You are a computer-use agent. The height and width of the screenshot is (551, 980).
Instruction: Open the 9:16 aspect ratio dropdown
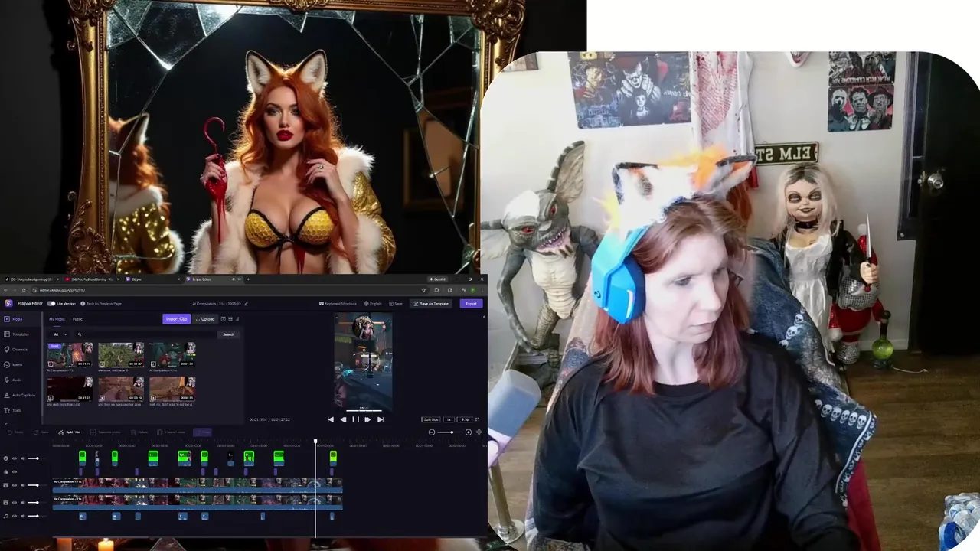click(x=465, y=419)
